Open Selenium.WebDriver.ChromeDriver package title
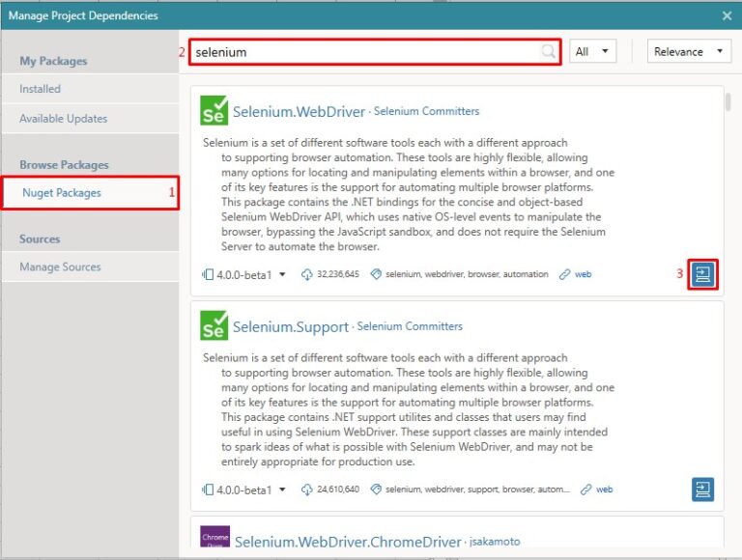This screenshot has width=742, height=560. point(348,542)
